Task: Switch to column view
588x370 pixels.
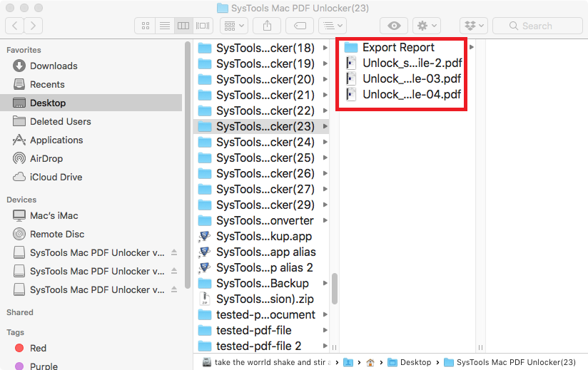Action: click(x=183, y=26)
